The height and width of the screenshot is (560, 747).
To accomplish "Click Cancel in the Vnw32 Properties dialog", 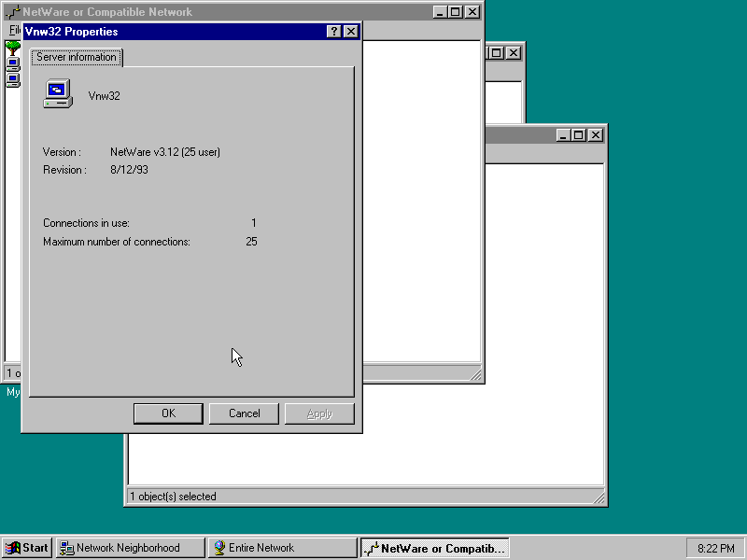I will tap(244, 413).
